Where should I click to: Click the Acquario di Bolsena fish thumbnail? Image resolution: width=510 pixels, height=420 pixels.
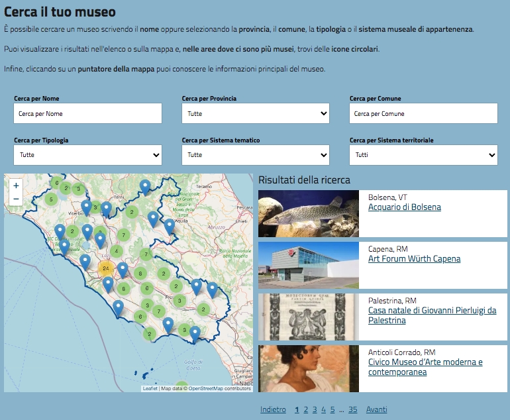[x=308, y=213]
